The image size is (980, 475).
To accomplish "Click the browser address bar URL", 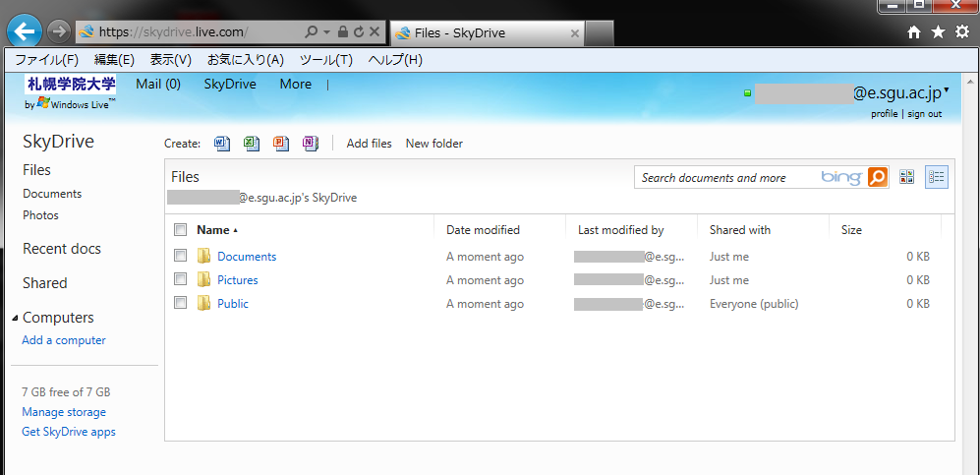I will pyautogui.click(x=174, y=31).
